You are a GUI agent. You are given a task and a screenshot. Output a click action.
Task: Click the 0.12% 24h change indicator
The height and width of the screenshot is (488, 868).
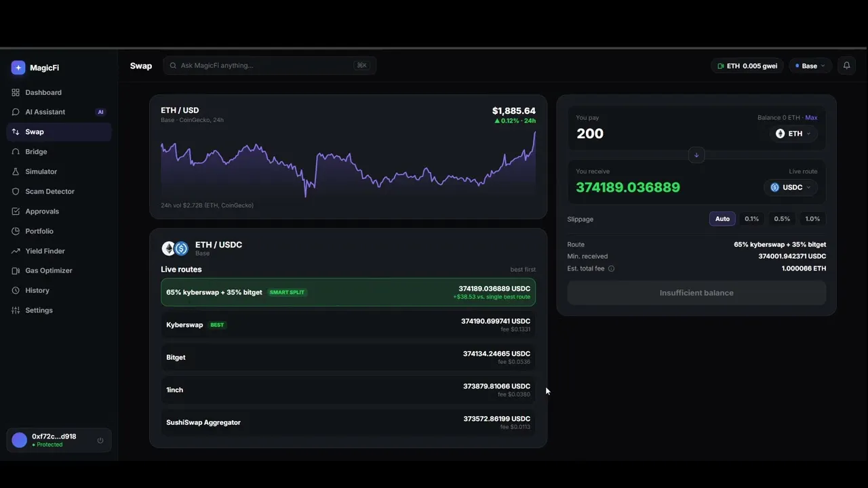pyautogui.click(x=515, y=121)
